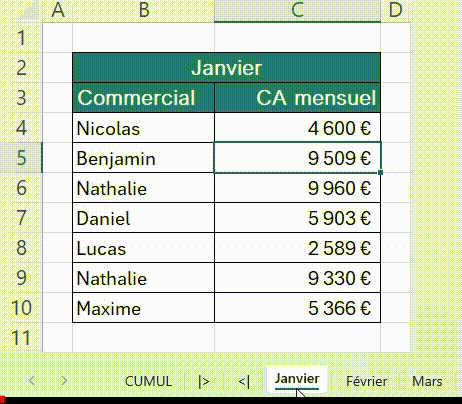Select row 4 header
462x404 pixels.
[21, 127]
